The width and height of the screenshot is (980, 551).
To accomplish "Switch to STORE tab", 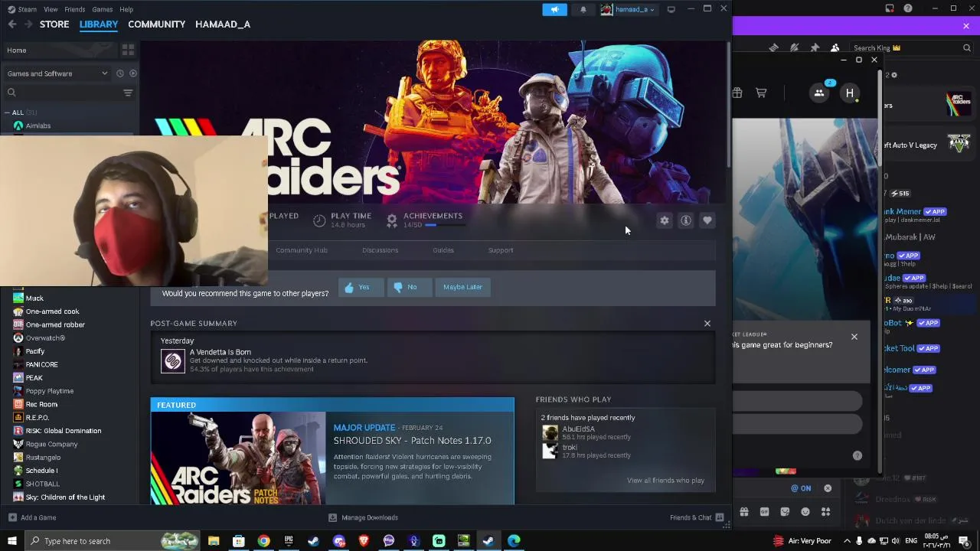I will (x=54, y=24).
